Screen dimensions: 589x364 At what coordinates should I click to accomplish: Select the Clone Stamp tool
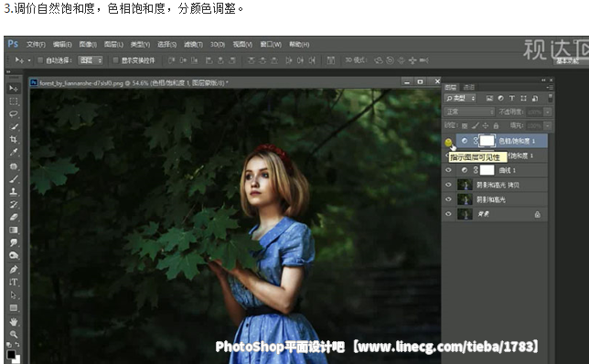tap(14, 191)
